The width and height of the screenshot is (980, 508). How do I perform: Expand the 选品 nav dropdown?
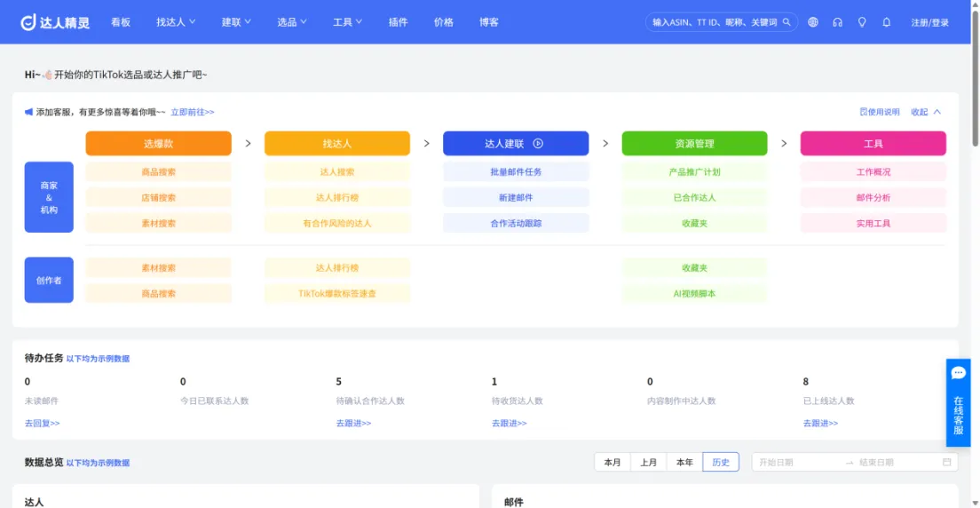point(292,22)
